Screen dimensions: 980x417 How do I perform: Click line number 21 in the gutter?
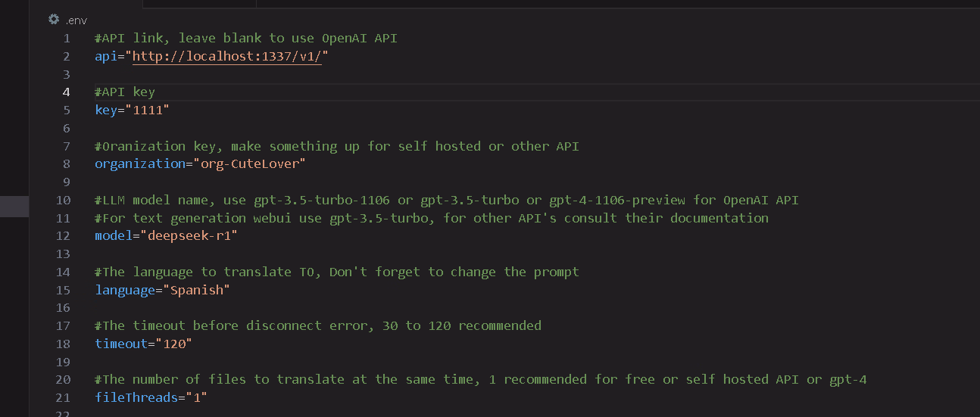pos(63,397)
